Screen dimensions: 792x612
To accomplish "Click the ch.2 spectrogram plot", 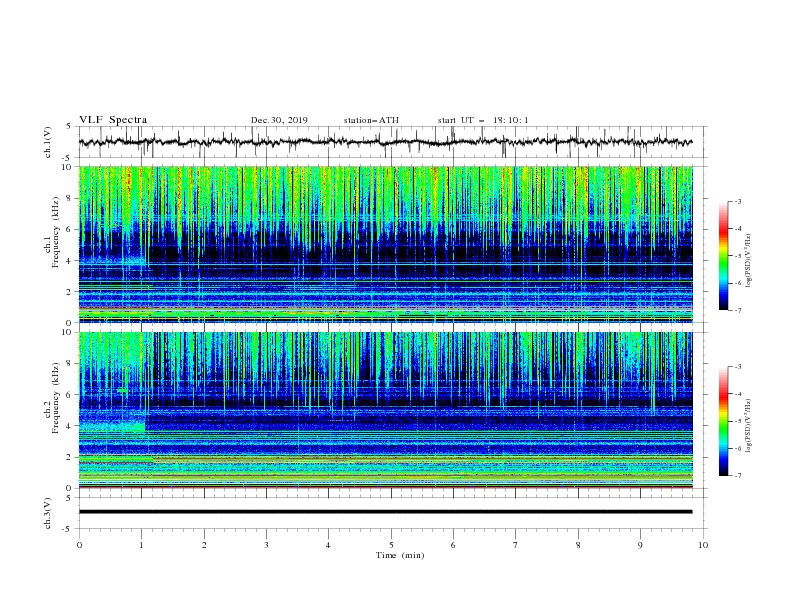I will click(385, 410).
